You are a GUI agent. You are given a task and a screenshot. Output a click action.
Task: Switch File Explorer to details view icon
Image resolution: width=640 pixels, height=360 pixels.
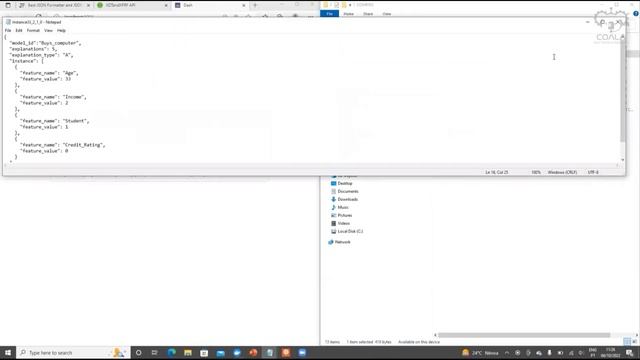click(627, 342)
